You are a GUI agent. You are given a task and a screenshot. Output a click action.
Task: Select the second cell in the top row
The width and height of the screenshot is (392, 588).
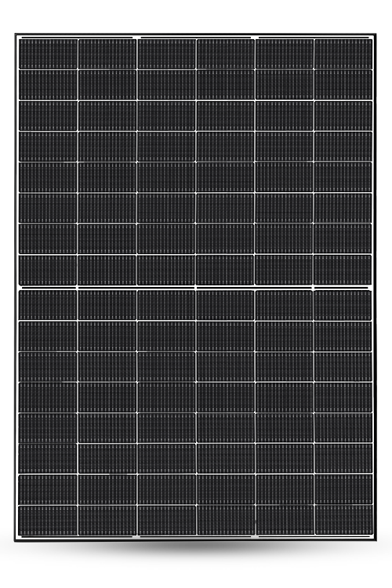coord(107,53)
